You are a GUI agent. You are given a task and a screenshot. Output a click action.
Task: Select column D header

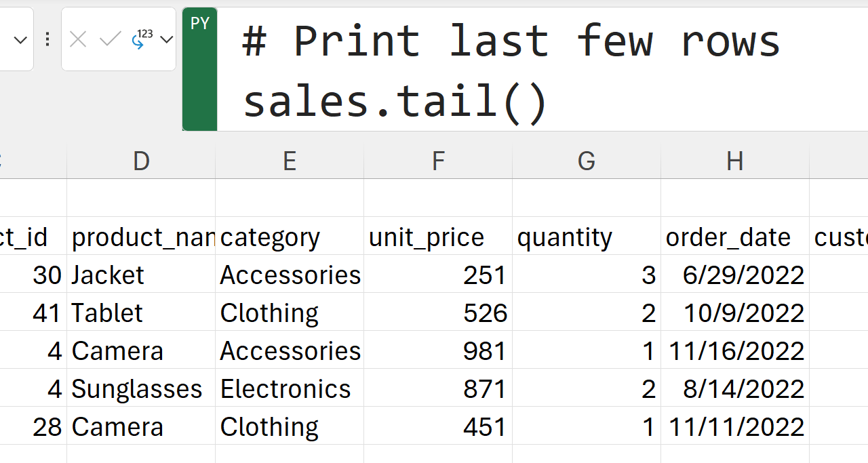(x=141, y=161)
